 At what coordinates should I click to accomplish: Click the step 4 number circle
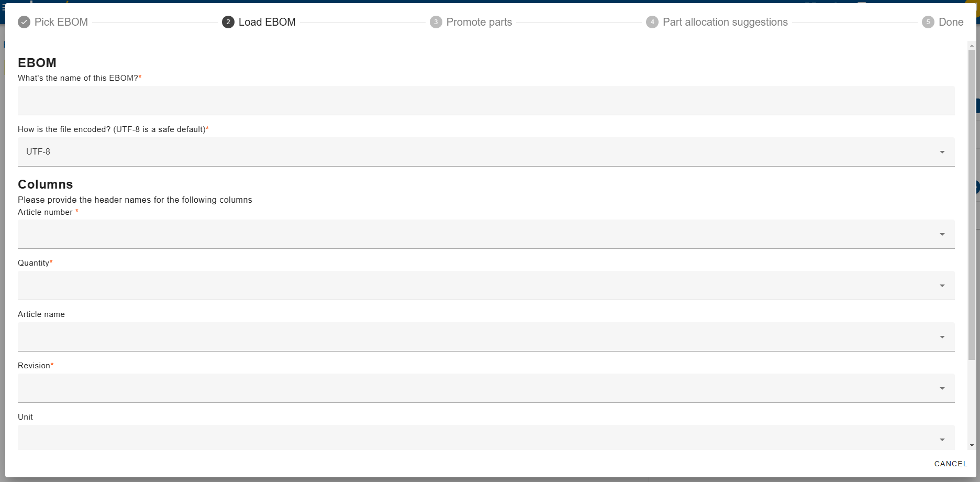[652, 22]
